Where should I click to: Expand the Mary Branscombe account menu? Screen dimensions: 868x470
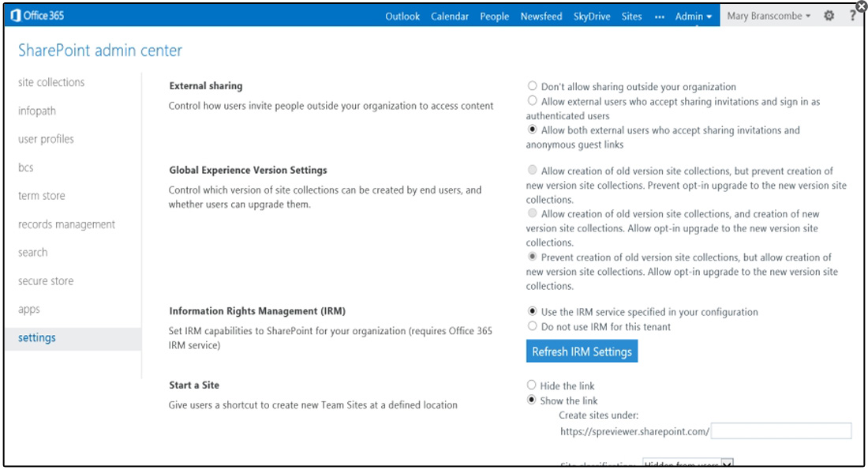tap(769, 16)
